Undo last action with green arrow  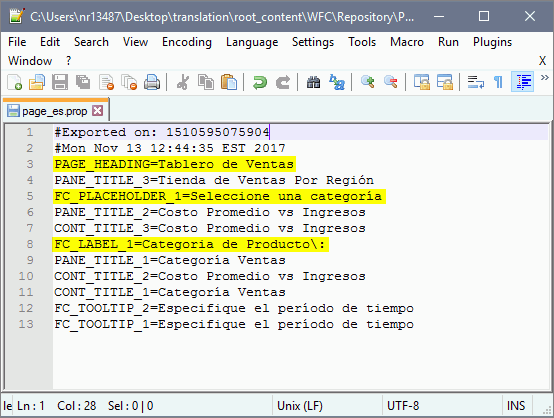pos(260,82)
